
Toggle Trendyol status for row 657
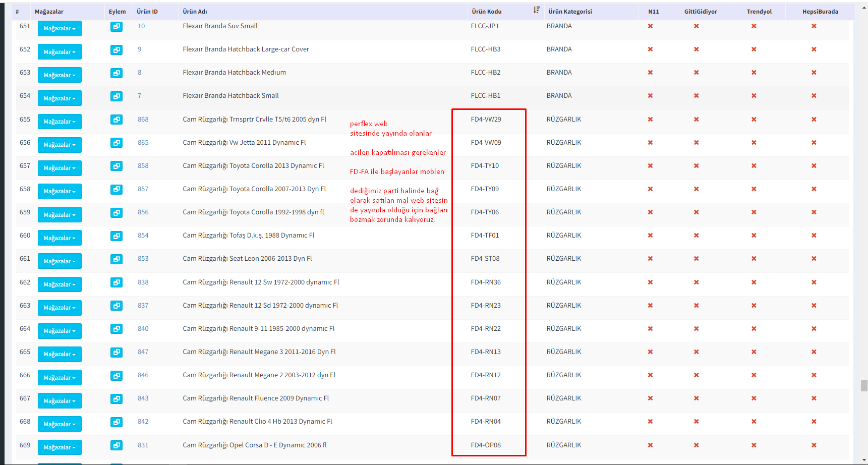pos(754,166)
